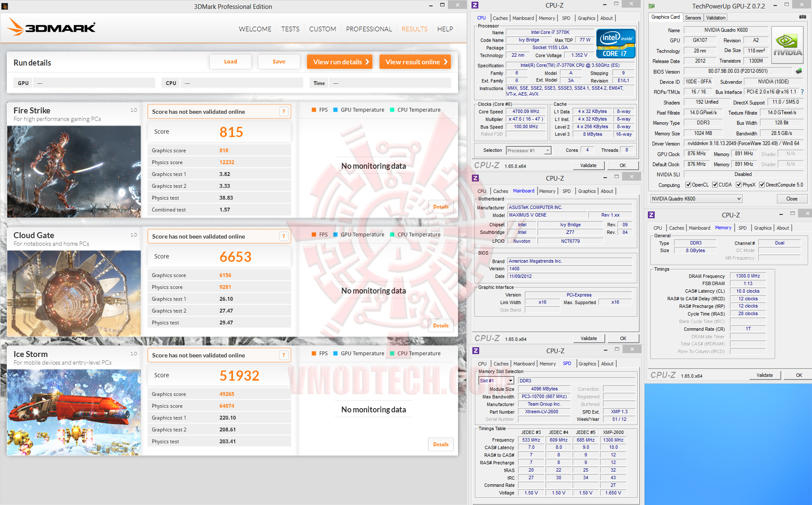Click the Ice Storm score 51932
The height and width of the screenshot is (505, 812).
pyautogui.click(x=239, y=376)
